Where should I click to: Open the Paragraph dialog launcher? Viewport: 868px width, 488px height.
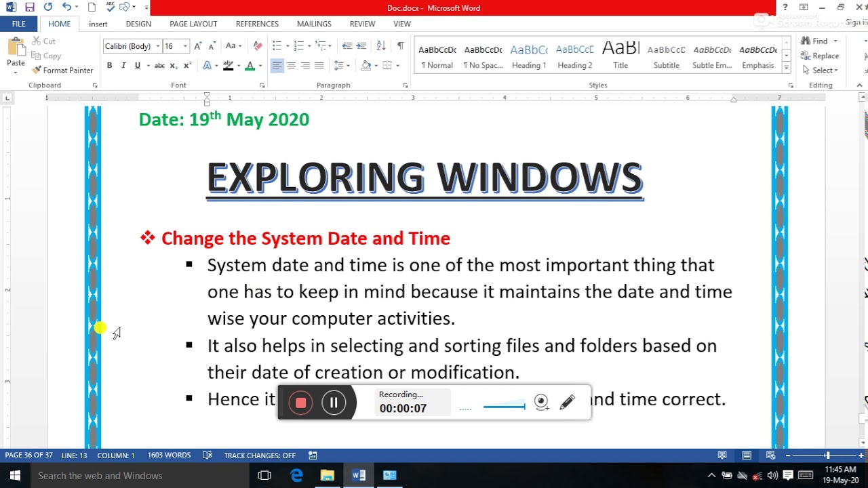click(x=406, y=85)
